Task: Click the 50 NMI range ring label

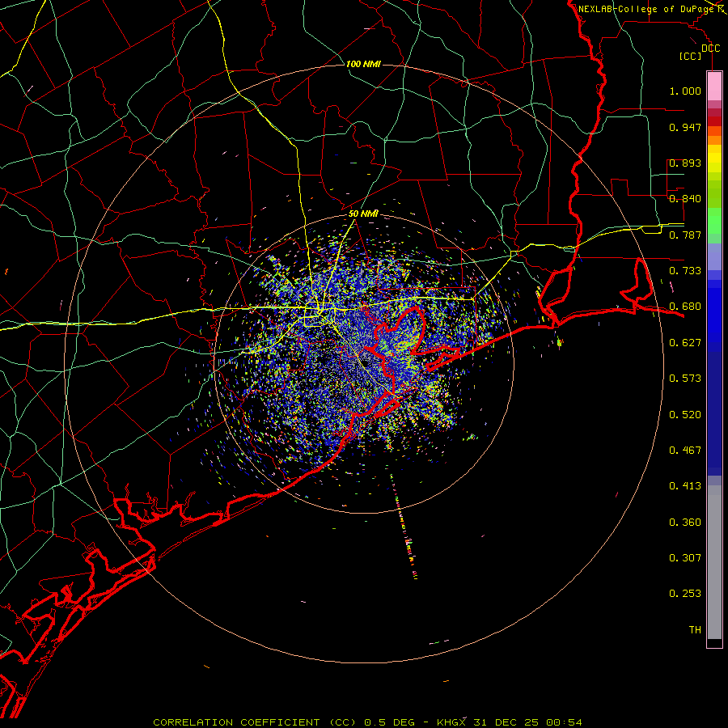Action: (x=363, y=214)
